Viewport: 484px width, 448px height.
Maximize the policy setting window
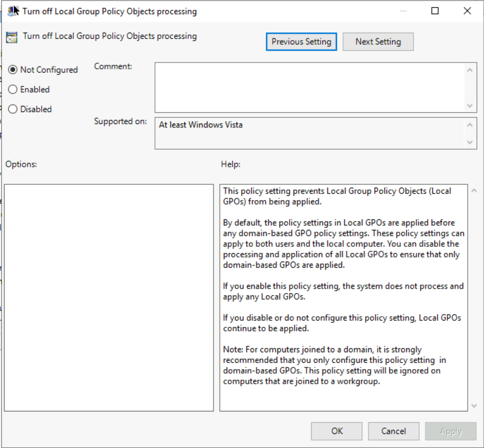(x=435, y=11)
